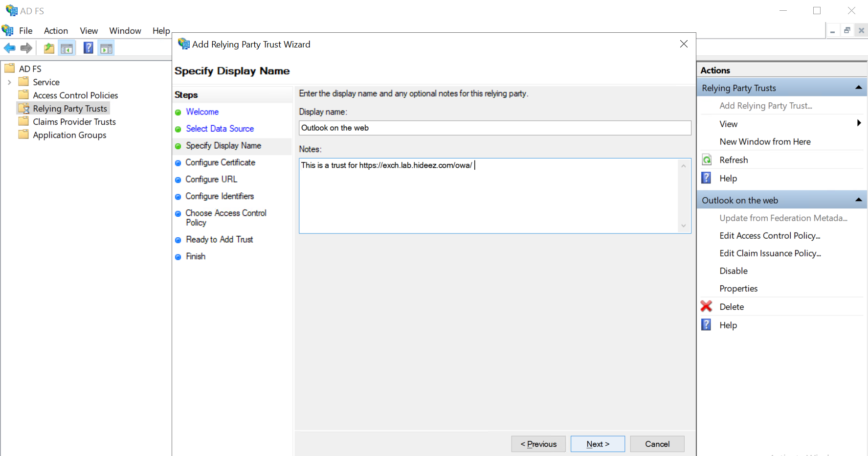Expand the Service tree node
This screenshot has width=868, height=456.
tap(9, 82)
